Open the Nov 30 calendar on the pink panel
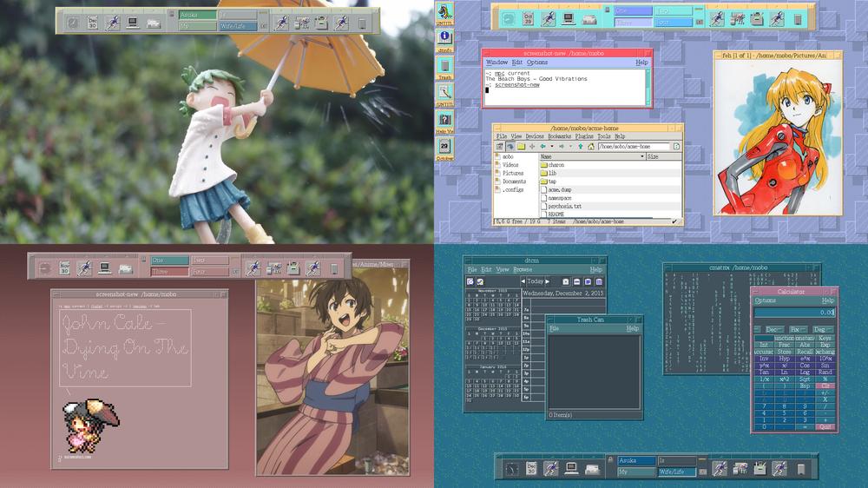Viewport: 868px width, 488px height. point(65,268)
